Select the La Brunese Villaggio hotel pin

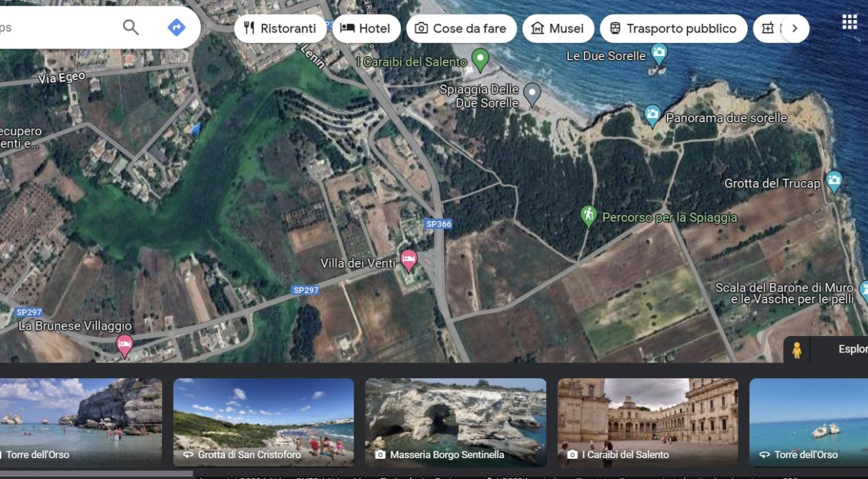125,346
